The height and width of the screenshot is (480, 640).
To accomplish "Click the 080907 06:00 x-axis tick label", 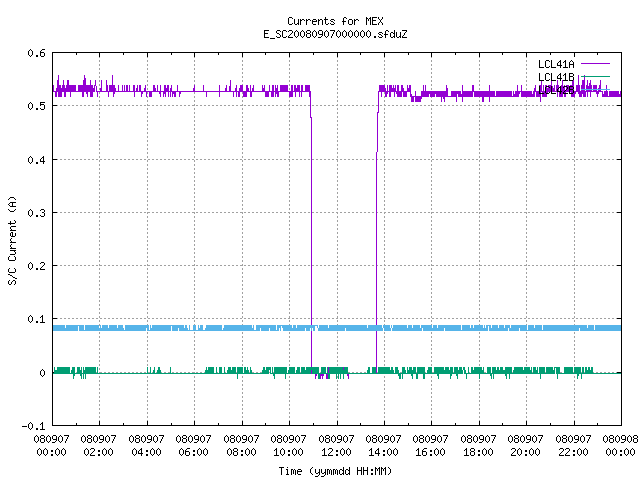I will [x=193, y=446].
